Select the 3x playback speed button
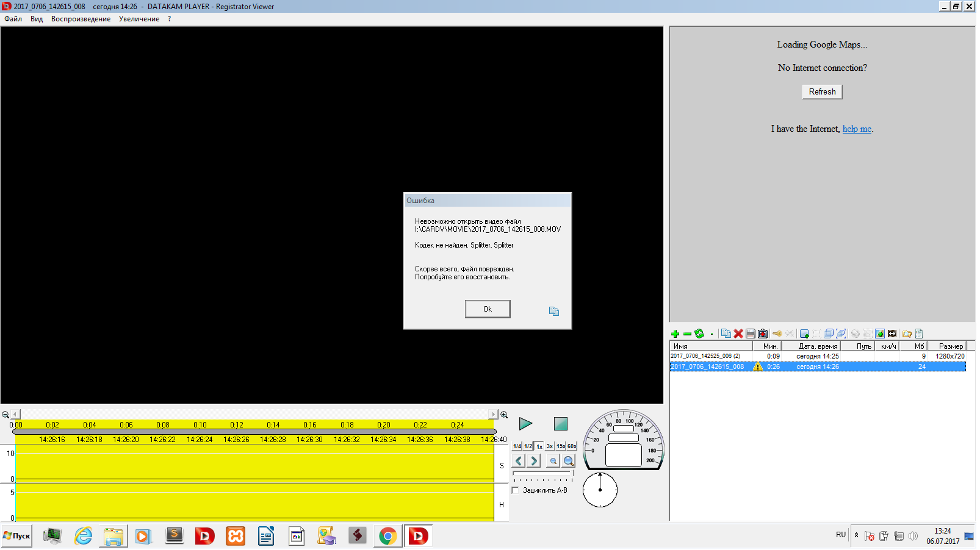Viewport: 980px width, 550px height. pyautogui.click(x=550, y=446)
